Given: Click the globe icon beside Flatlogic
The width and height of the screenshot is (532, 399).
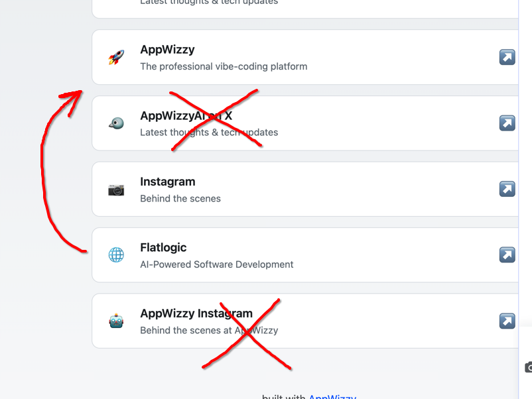Looking at the screenshot, I should pyautogui.click(x=116, y=255).
